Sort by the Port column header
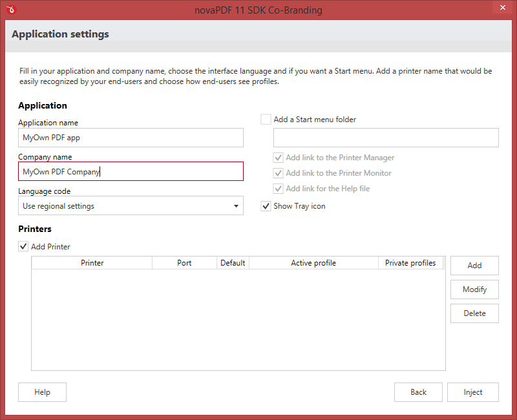Viewport: 517px width, 420px height. [x=184, y=263]
